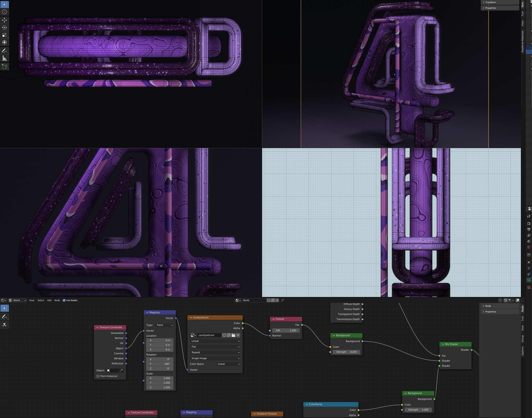Open the Node menu

[57, 300]
